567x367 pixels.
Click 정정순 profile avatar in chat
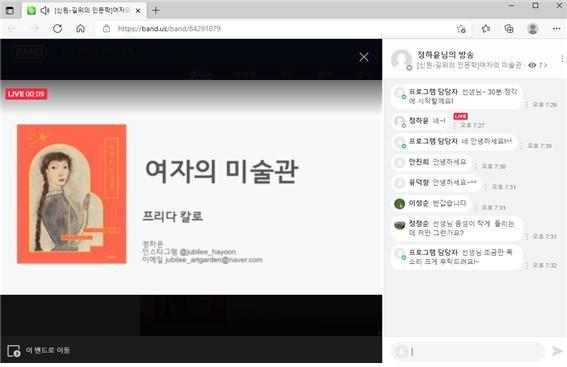pyautogui.click(x=400, y=225)
